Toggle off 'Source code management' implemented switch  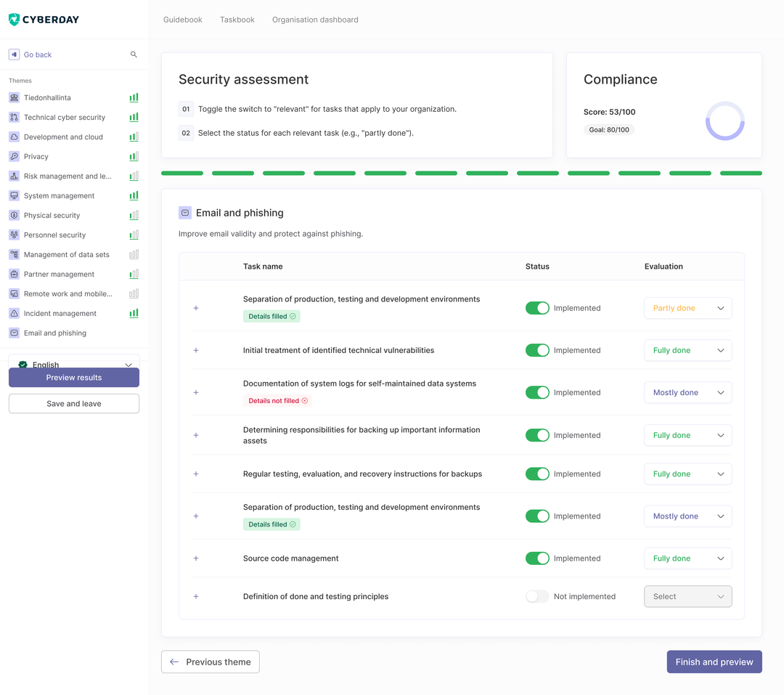(537, 558)
